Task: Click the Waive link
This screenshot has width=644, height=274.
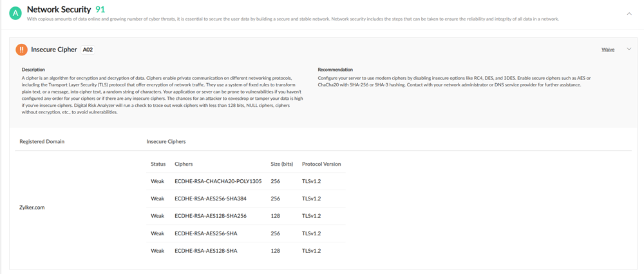Action: pos(607,50)
